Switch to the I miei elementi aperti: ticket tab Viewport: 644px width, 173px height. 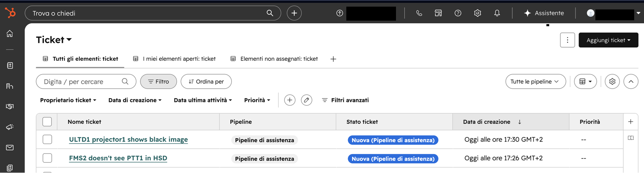[x=174, y=59]
